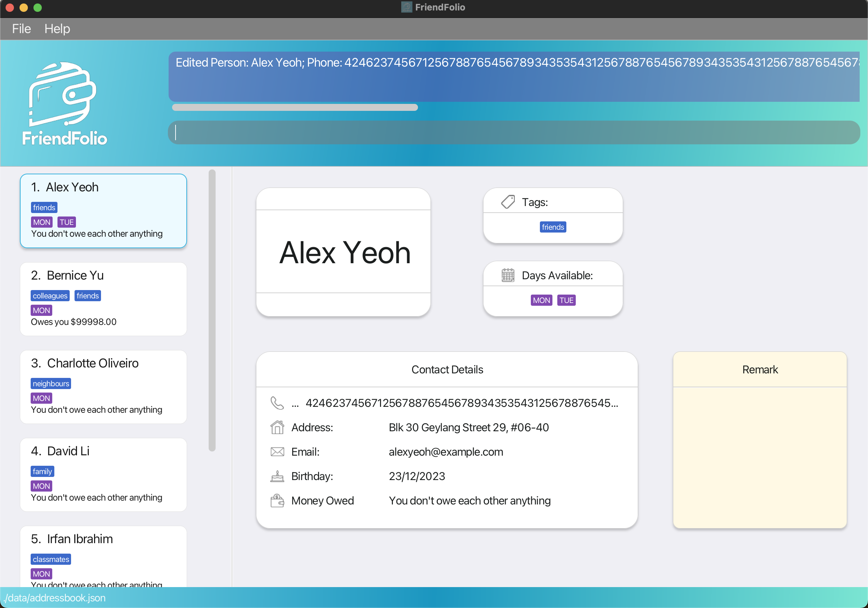Click the TUE tag under Days Available
The image size is (868, 608).
pyautogui.click(x=566, y=301)
